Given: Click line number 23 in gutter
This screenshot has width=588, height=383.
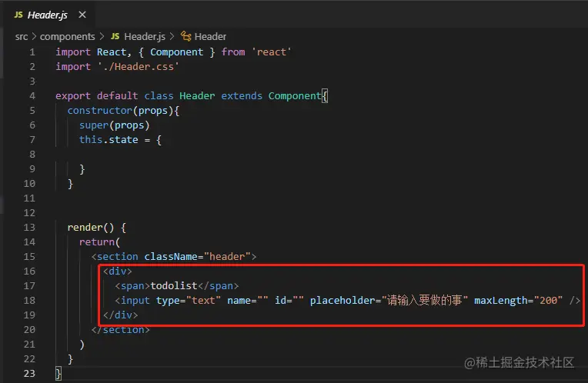Looking at the screenshot, I should click(29, 374).
